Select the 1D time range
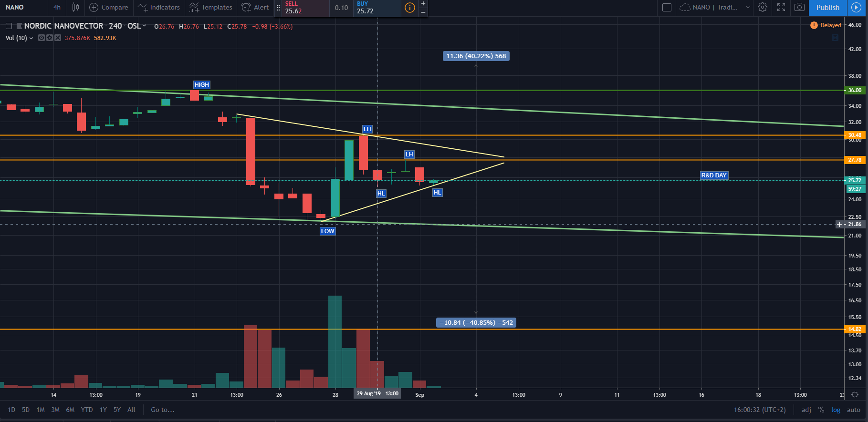868x422 pixels. (11, 410)
